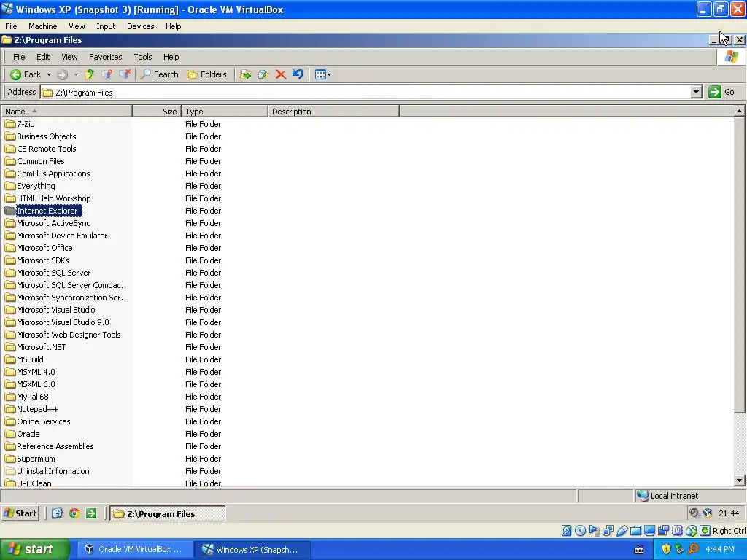The image size is (747, 560).
Task: Click the VirtualBox CPU chip status icon
Action: coord(677,531)
